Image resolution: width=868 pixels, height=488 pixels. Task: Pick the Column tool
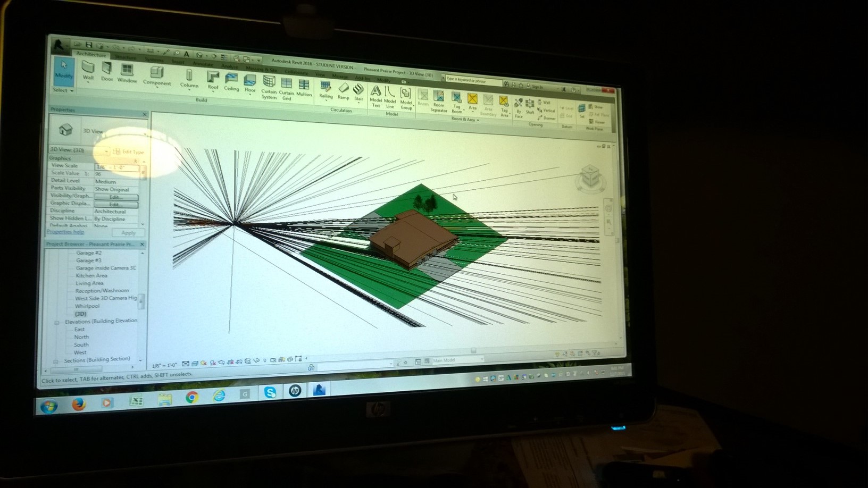(x=189, y=78)
